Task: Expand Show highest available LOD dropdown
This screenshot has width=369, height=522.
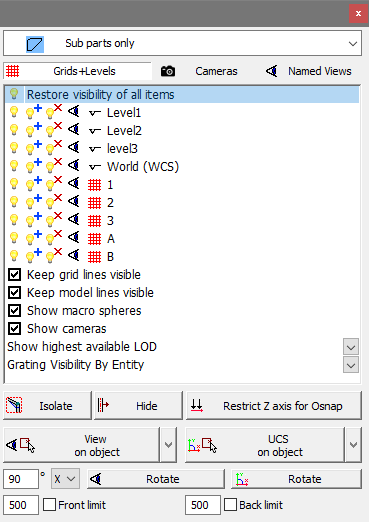Action: point(351,347)
